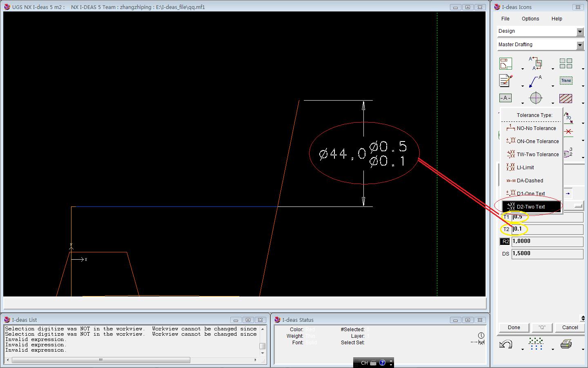This screenshot has height=368, width=588.
Task: Click the four-view grid layout icon
Action: coord(566,63)
